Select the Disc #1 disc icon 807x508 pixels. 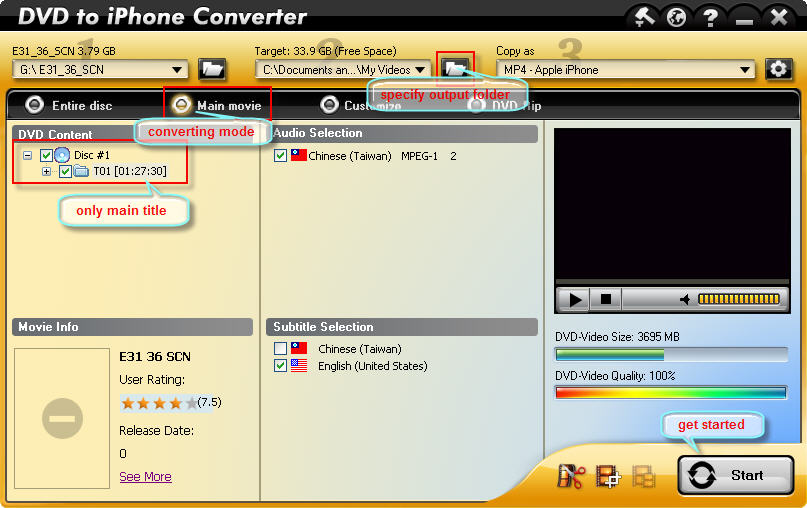point(62,155)
